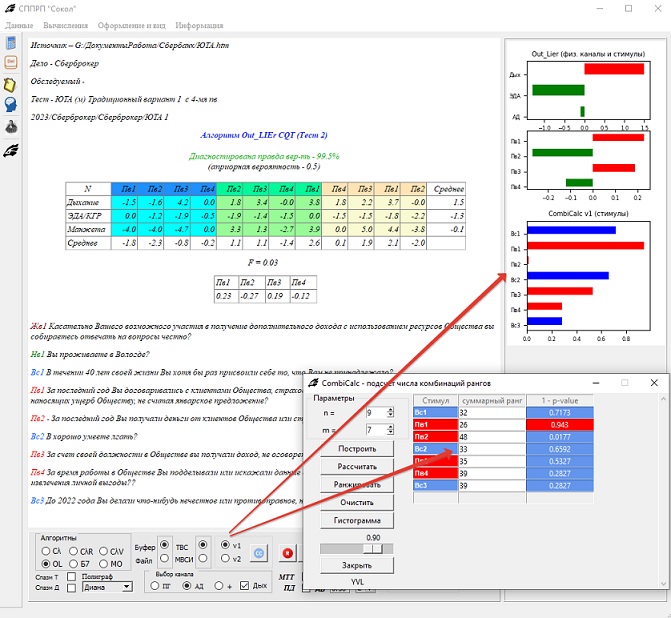
Task: Choose the + channel radio button
Action: [219, 585]
